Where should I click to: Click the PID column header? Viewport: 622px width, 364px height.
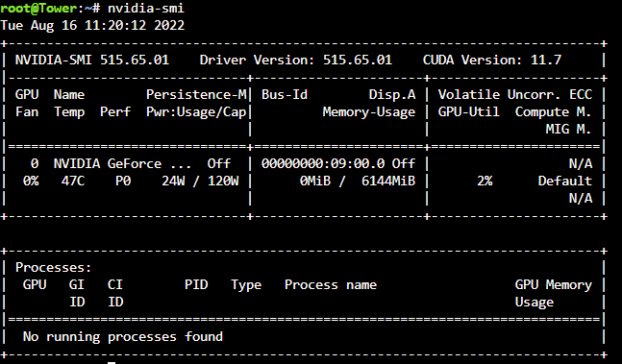coord(196,285)
